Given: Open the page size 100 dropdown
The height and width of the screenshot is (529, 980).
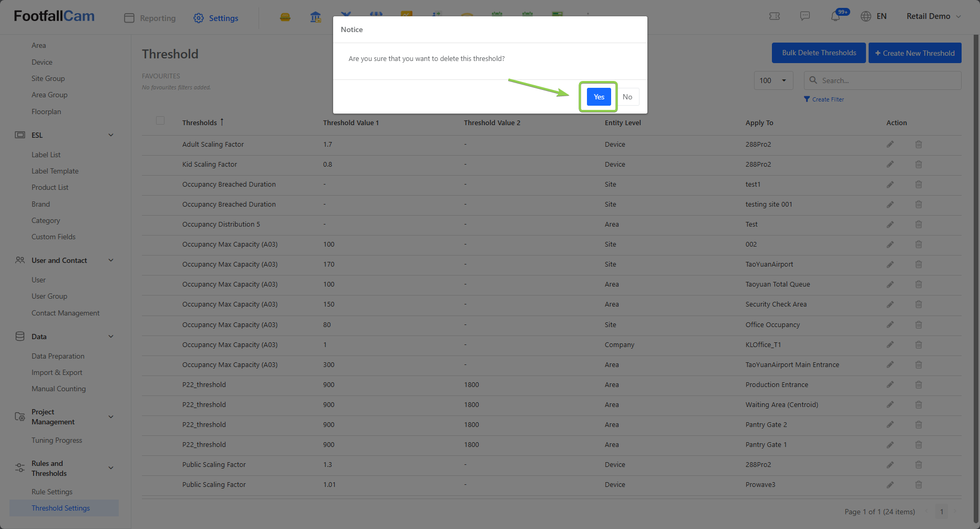Looking at the screenshot, I should tap(773, 80).
